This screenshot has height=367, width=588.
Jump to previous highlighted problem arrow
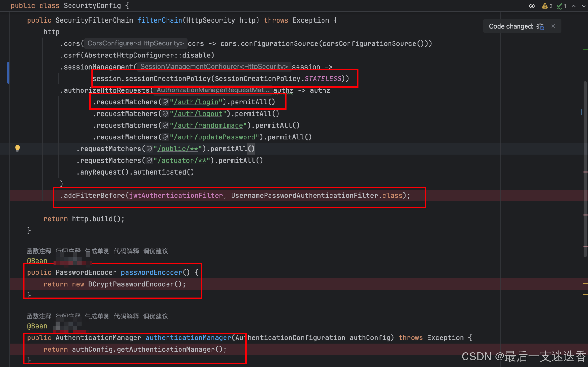[574, 6]
